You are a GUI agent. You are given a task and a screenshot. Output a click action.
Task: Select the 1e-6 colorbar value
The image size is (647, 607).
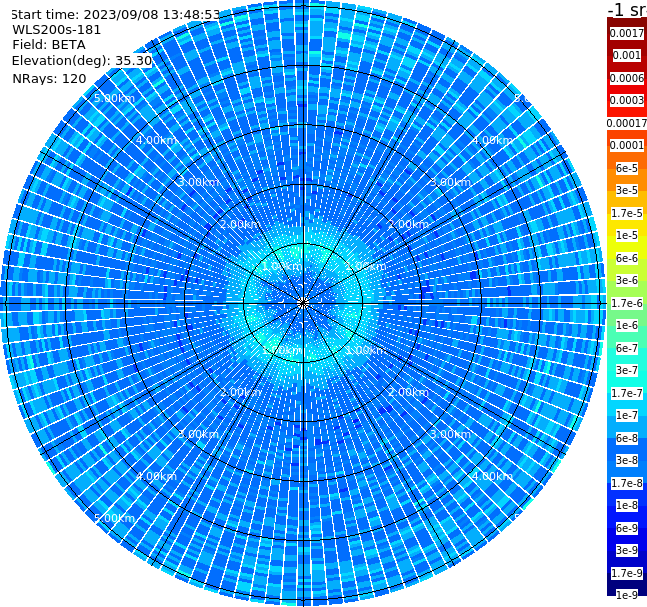627,325
